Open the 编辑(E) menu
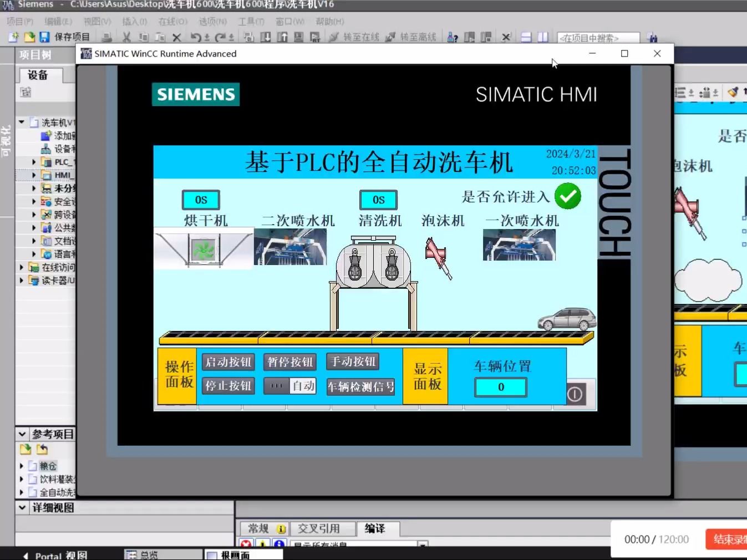The height and width of the screenshot is (560, 747). pyautogui.click(x=58, y=21)
